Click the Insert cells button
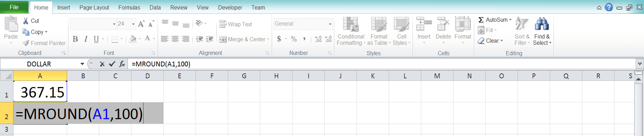Viewport: 644px width, 136px height. (x=424, y=30)
